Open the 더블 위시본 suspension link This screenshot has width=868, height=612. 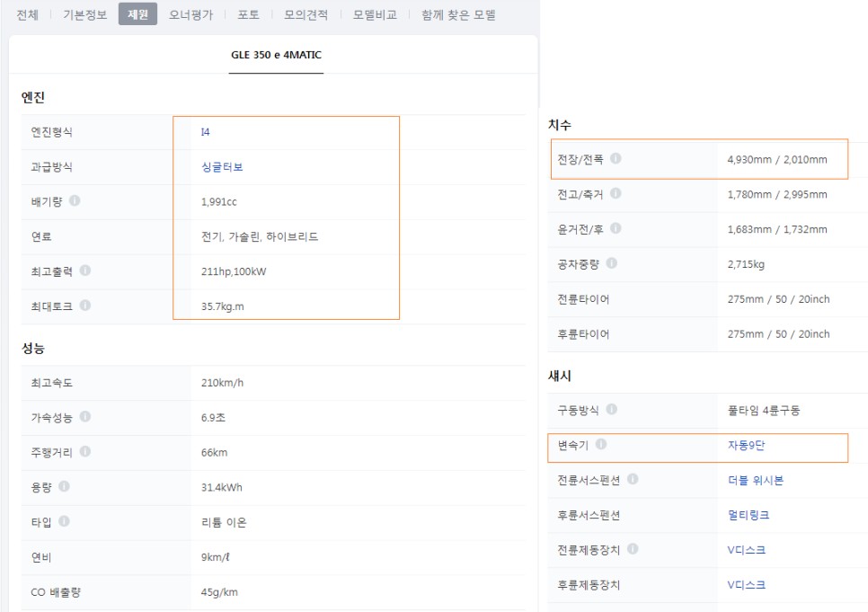[x=756, y=480]
